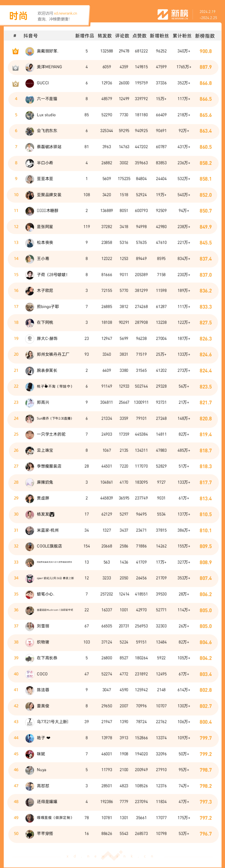Open the xd.newrank.cn link
The height and width of the screenshot is (868, 225).
point(65,14)
